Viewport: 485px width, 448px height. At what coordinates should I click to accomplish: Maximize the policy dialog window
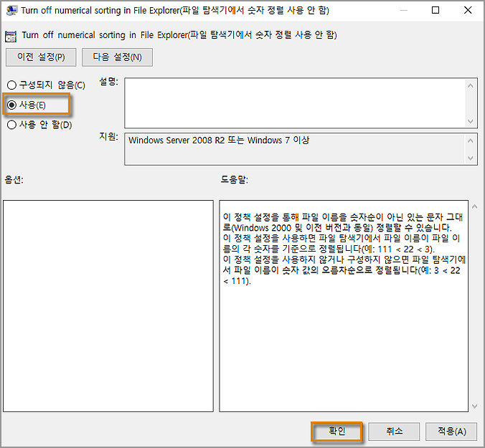tap(435, 10)
